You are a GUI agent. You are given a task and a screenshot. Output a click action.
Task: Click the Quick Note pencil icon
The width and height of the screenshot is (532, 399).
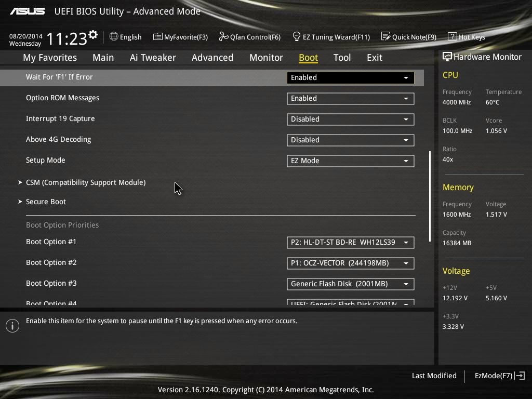click(386, 36)
